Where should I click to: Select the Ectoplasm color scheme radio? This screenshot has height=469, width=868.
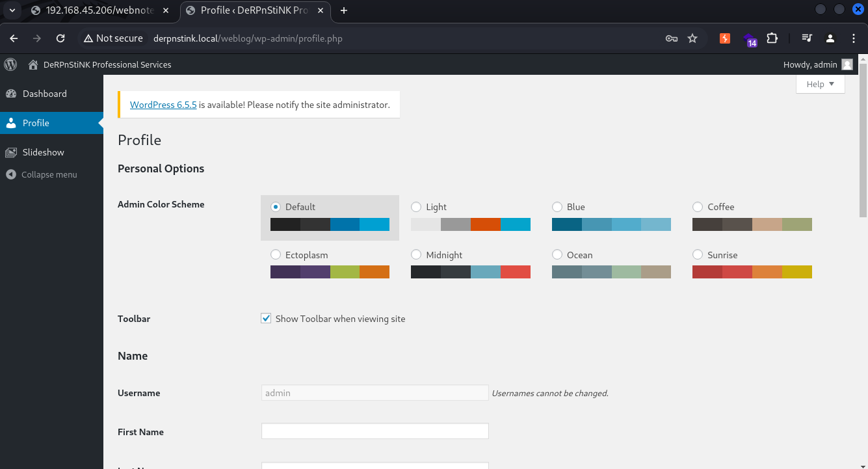[276, 255]
